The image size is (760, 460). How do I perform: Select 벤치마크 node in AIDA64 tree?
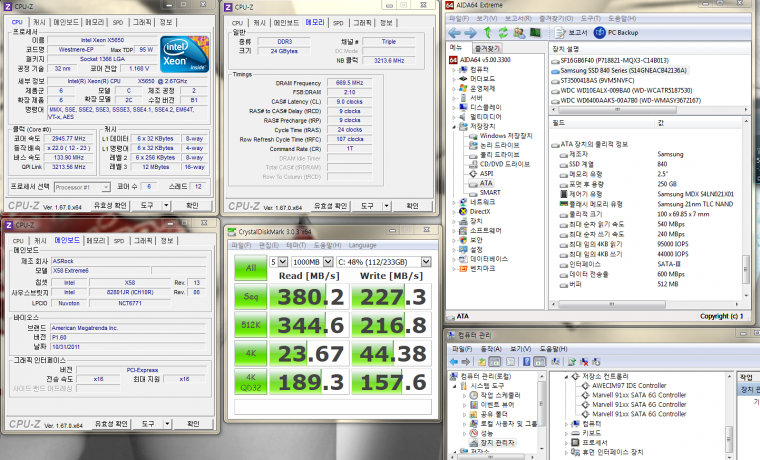pos(482,269)
